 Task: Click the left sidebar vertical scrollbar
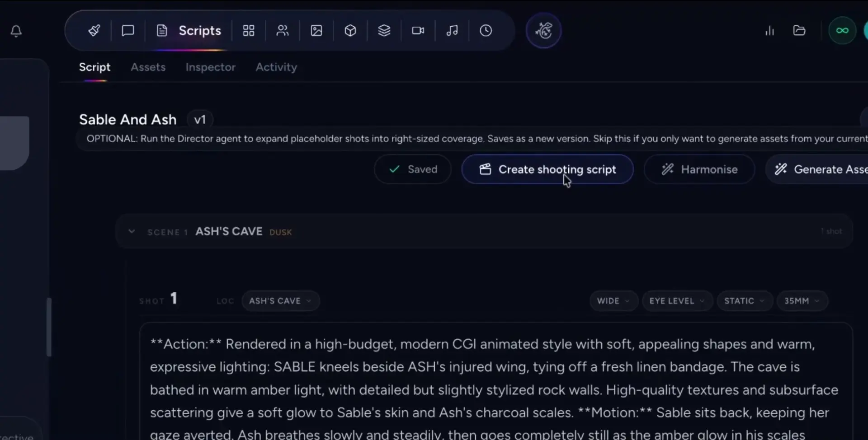[49, 327]
